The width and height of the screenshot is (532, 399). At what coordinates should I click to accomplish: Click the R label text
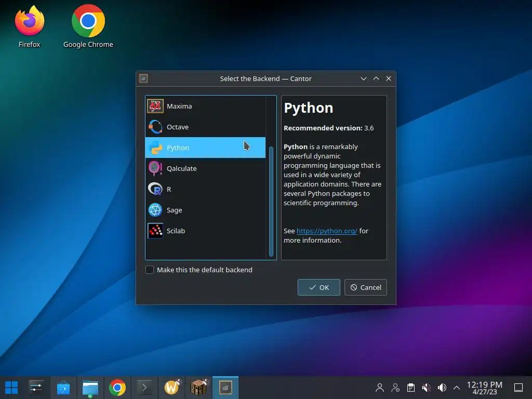point(169,189)
